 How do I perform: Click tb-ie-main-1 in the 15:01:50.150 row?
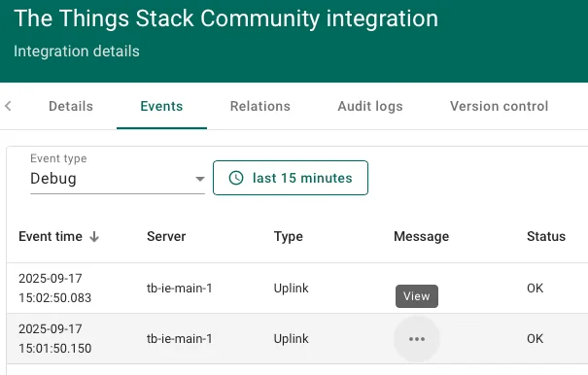(180, 339)
